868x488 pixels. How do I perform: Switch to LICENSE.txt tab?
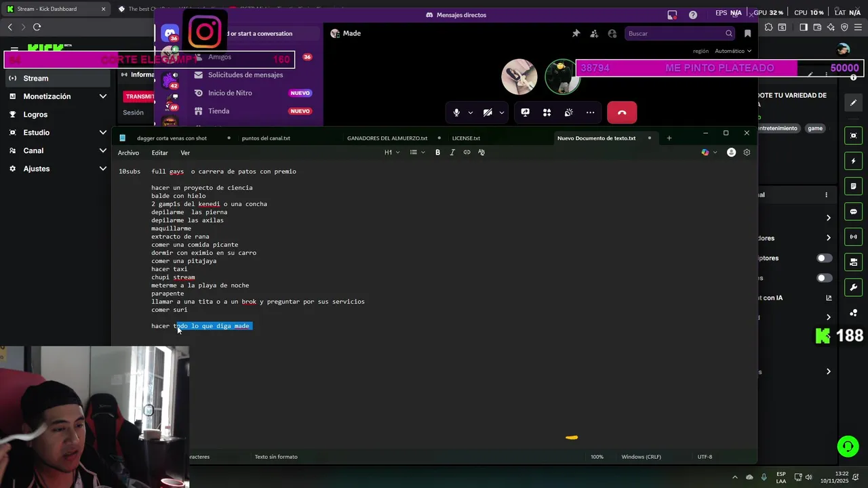click(466, 138)
